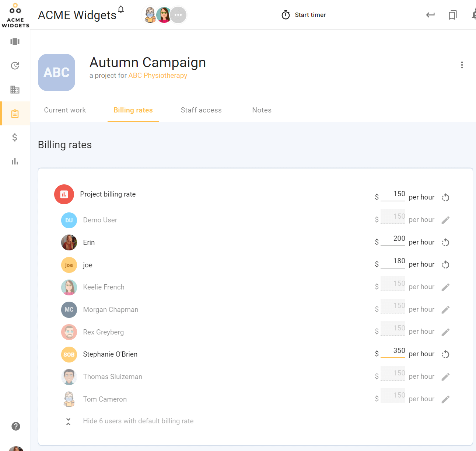The width and height of the screenshot is (476, 451).
Task: Click Erin's profile photo
Action: point(69,243)
